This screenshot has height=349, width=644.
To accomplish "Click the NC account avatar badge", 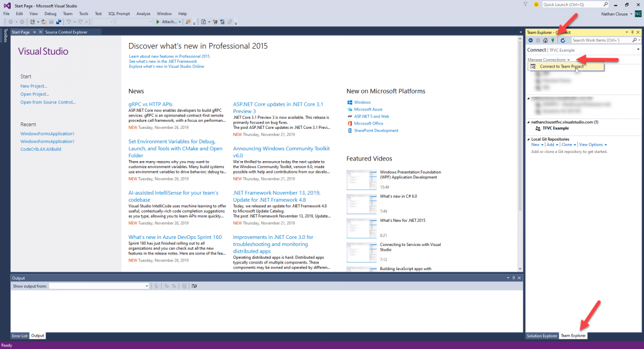I will (x=637, y=14).
